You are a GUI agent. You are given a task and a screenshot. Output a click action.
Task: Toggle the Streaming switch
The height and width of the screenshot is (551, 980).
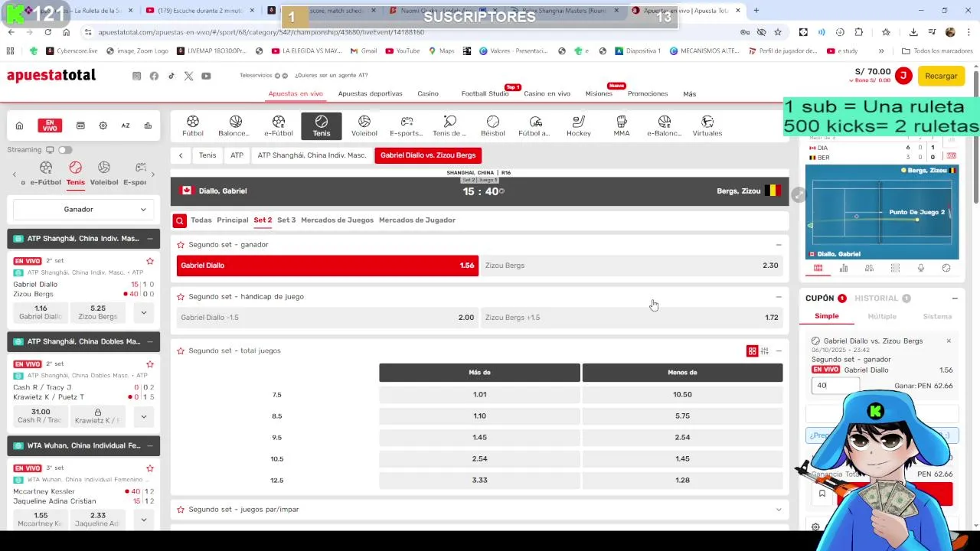pos(65,150)
